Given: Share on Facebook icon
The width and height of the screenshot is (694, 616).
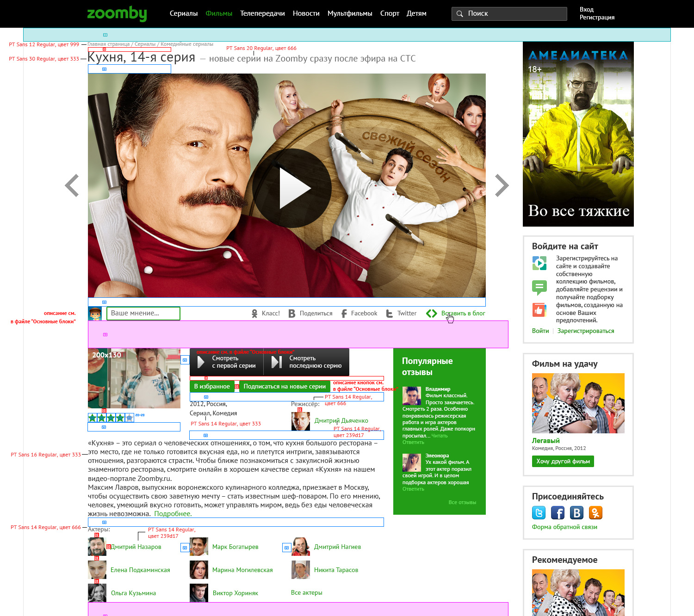Looking at the screenshot, I should point(344,314).
